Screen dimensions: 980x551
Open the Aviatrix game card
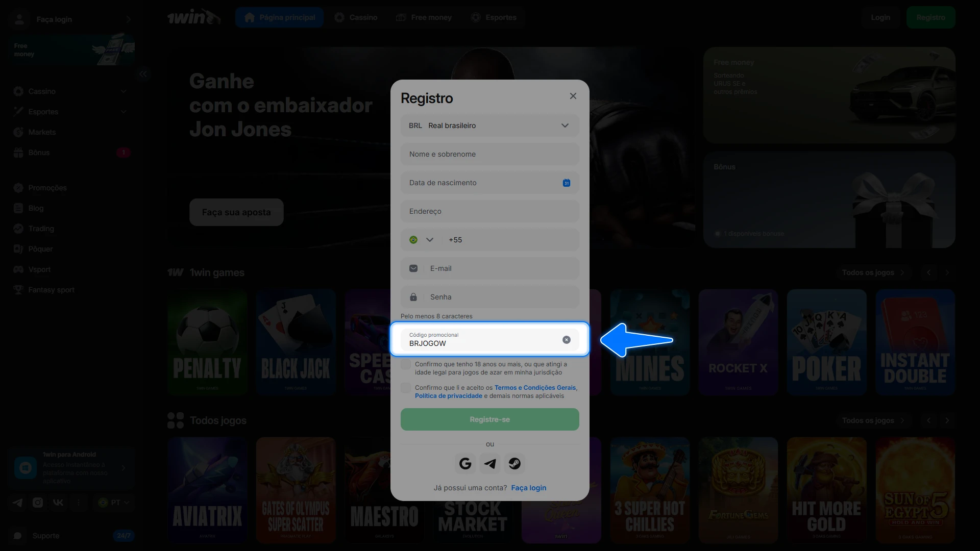pos(207,490)
